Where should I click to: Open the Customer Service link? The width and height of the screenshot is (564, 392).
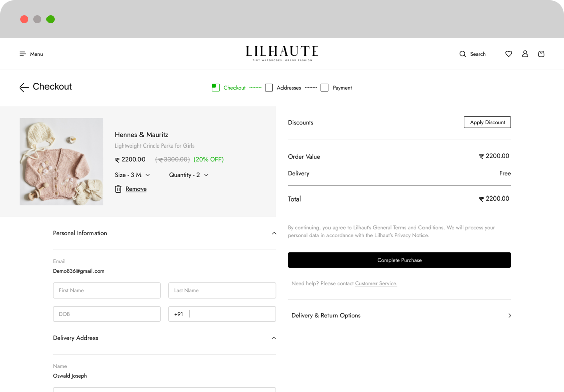(376, 284)
